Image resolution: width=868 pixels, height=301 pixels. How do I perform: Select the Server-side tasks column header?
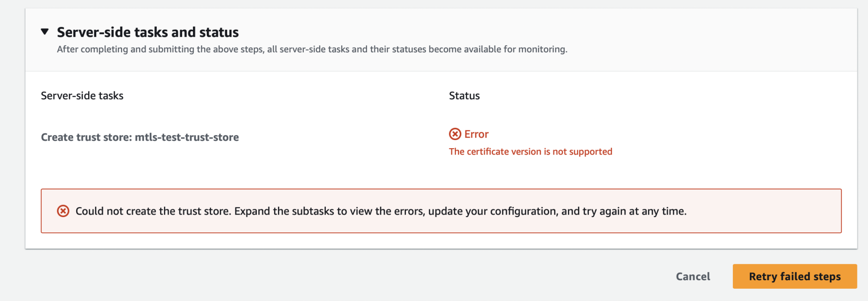click(82, 96)
